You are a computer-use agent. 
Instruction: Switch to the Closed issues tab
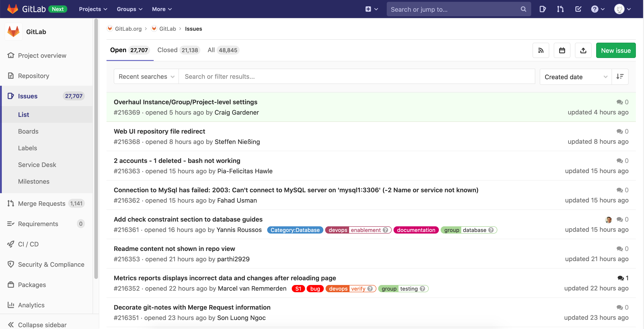(x=167, y=50)
